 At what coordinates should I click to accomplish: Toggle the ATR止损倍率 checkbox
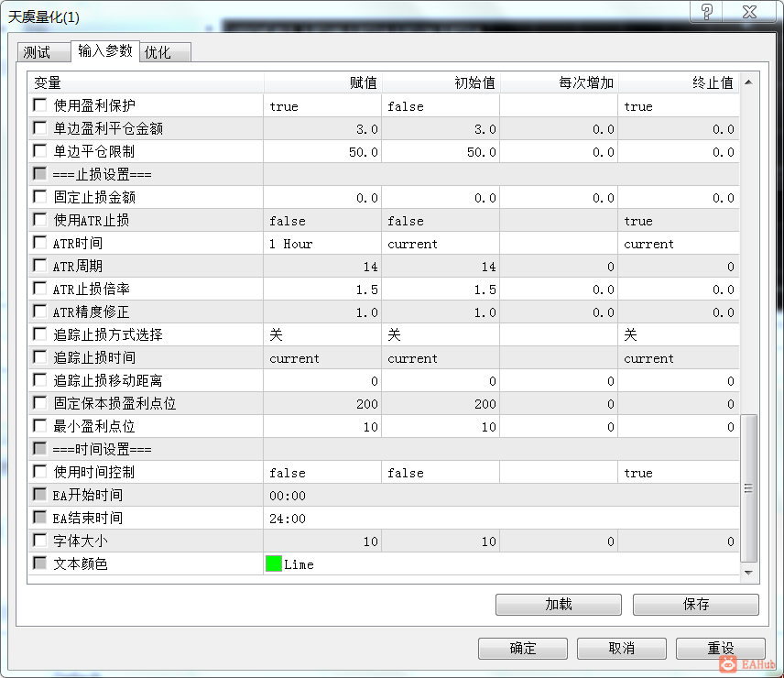(x=40, y=289)
